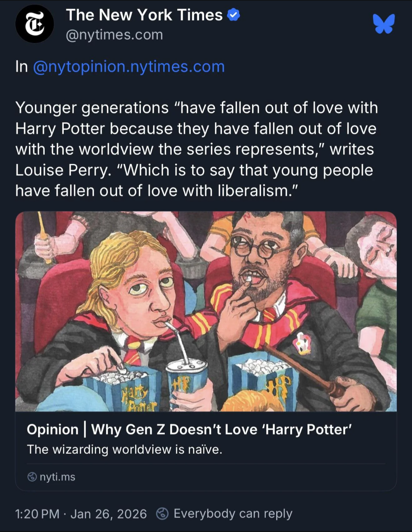Click the globe icon before Everybody can reply
The height and width of the screenshot is (532, 412).
(163, 514)
